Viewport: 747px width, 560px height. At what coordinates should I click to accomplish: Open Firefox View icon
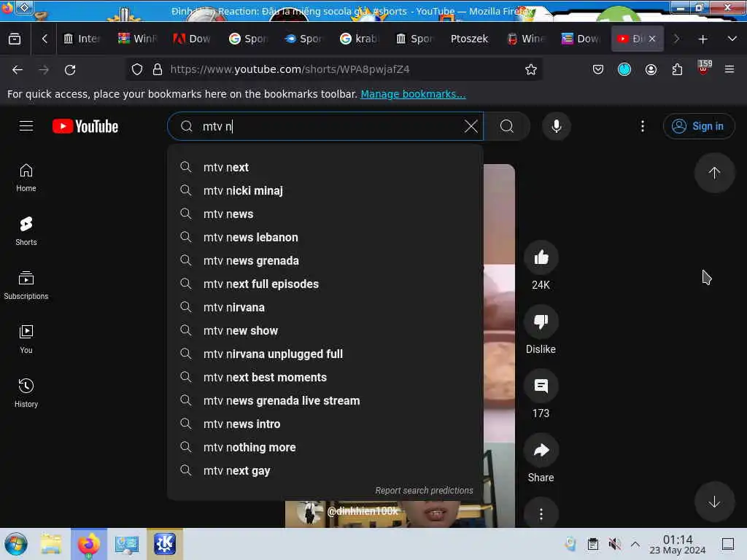15,39
